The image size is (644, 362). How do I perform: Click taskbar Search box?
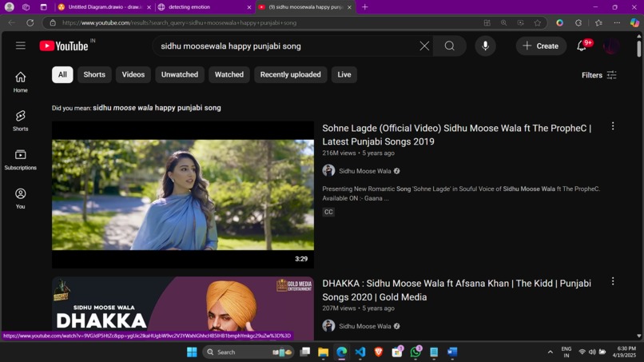coord(249,352)
